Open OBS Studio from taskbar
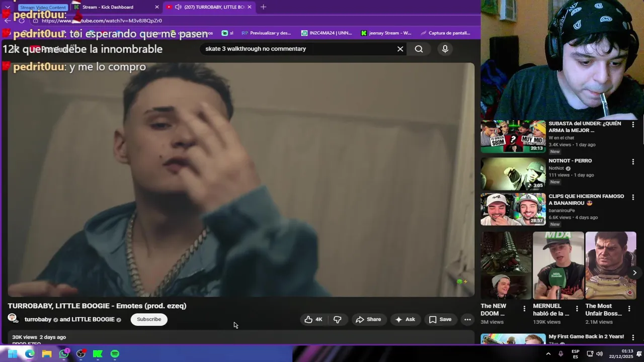This screenshot has height=362, width=644. (81, 354)
